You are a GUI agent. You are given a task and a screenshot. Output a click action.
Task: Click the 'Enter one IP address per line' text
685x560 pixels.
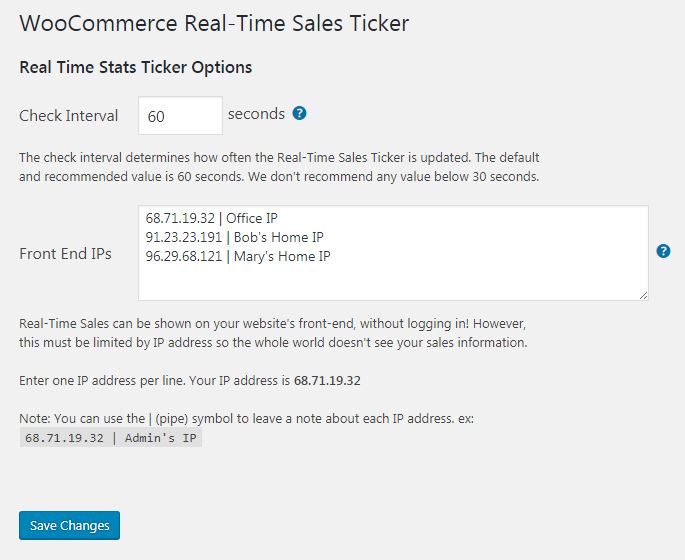tap(103, 380)
